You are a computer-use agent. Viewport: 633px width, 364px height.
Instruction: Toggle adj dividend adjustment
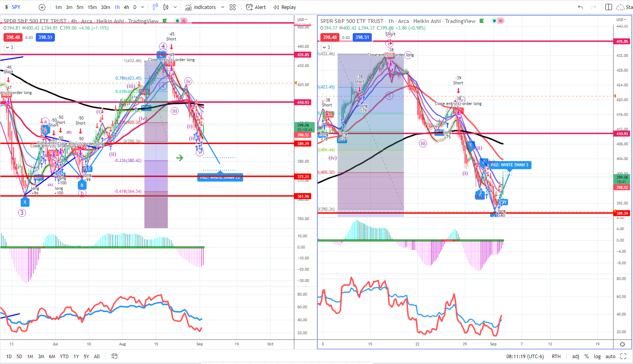(x=576, y=356)
